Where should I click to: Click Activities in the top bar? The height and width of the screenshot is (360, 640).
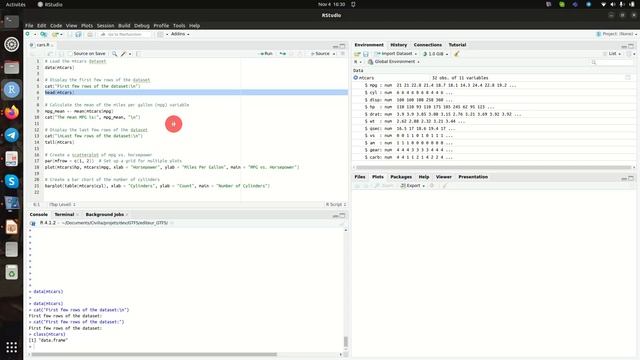point(16,4)
